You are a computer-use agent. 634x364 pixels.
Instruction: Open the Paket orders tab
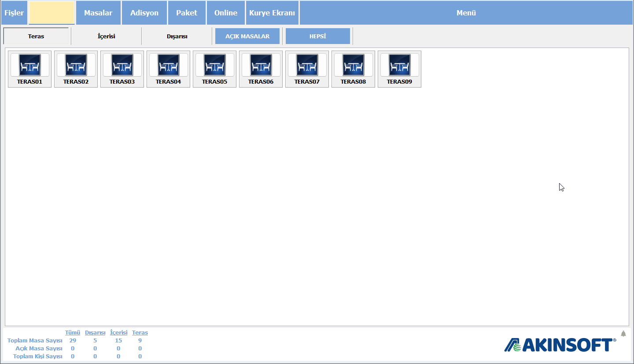click(x=187, y=13)
